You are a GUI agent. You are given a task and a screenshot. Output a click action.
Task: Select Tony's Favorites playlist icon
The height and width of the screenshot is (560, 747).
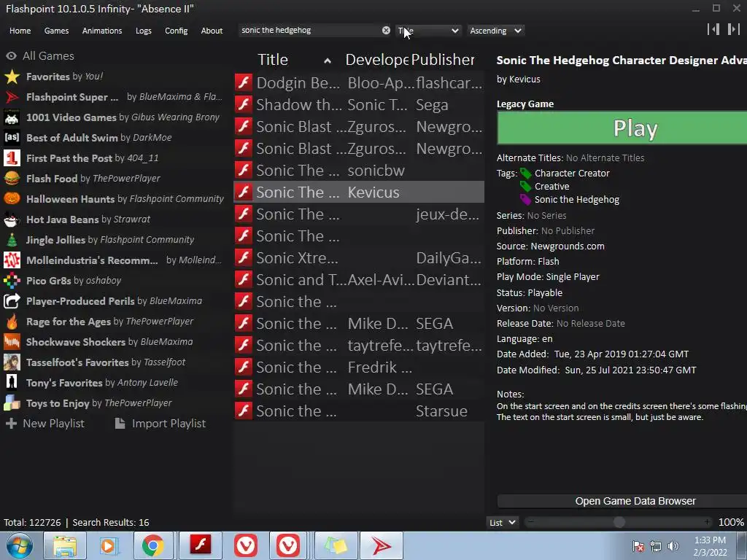(12, 383)
